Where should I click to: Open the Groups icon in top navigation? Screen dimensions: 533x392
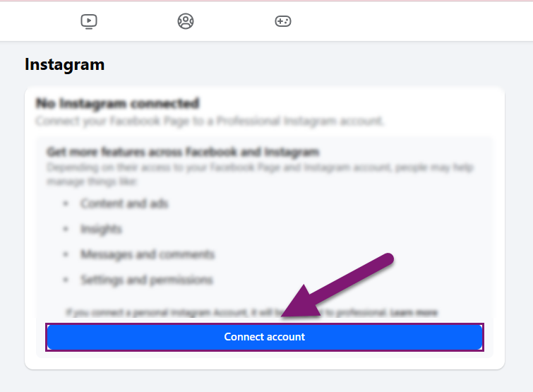[x=186, y=21]
